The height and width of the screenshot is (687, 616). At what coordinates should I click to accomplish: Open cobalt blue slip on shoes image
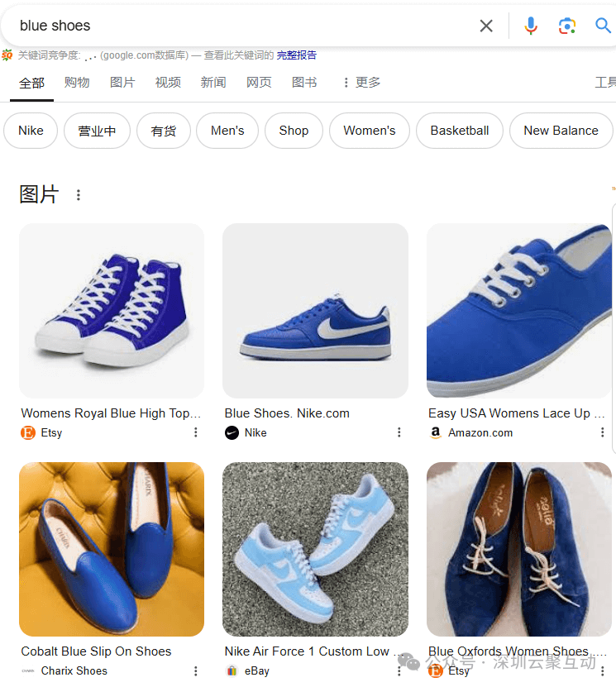click(112, 549)
